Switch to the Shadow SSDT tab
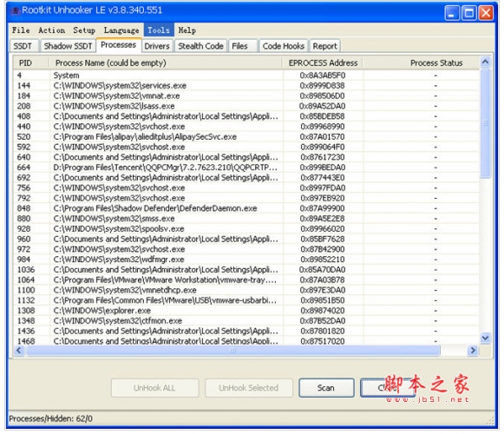This screenshot has width=504, height=434. pos(68,46)
